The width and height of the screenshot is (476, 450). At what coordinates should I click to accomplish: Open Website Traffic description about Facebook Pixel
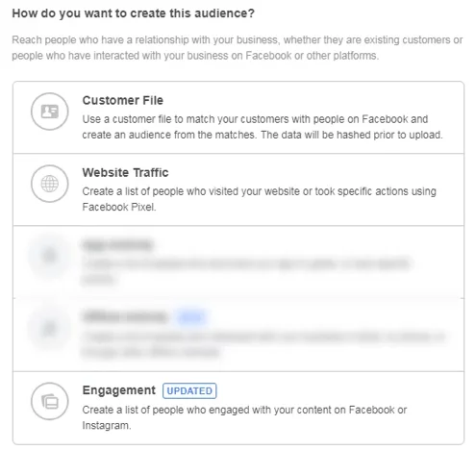click(x=259, y=199)
